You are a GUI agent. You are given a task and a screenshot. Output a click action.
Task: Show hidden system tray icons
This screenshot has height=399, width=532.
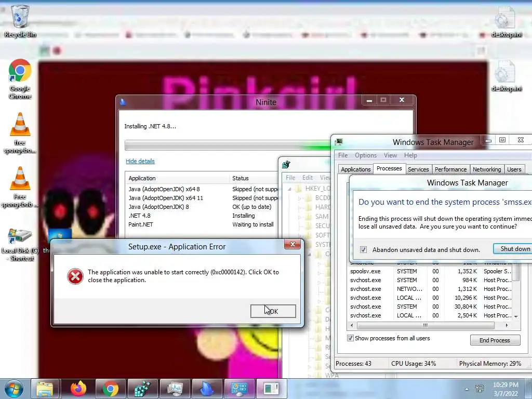pyautogui.click(x=467, y=389)
